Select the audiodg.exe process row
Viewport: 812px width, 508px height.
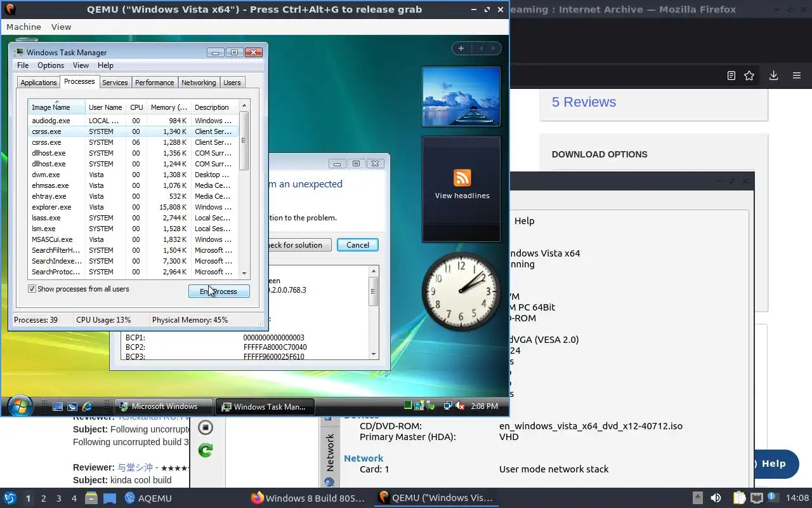point(133,121)
